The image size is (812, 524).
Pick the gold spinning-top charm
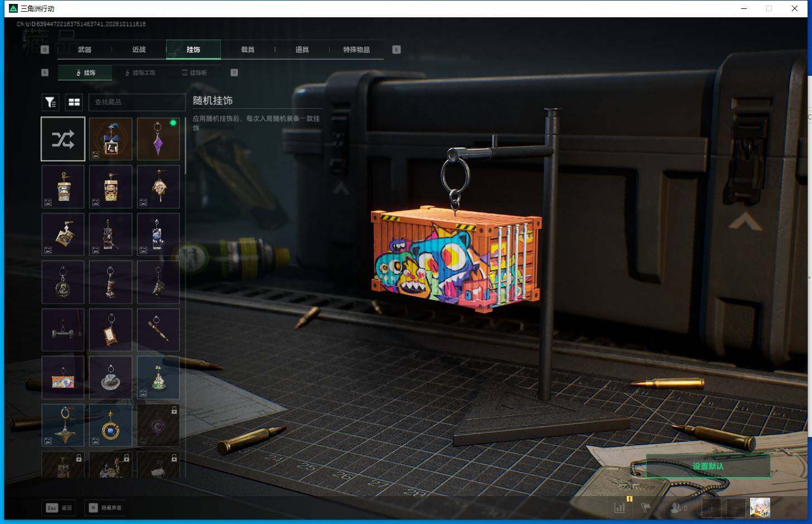63,425
